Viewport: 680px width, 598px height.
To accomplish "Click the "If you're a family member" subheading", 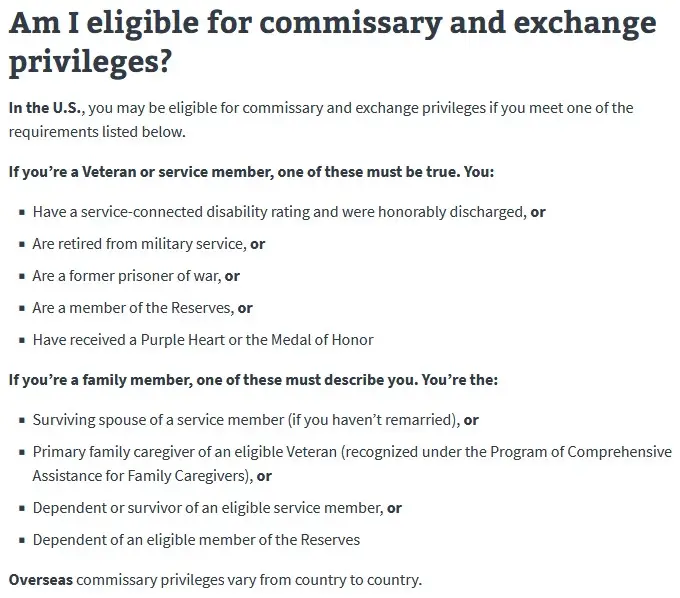I will (x=253, y=380).
